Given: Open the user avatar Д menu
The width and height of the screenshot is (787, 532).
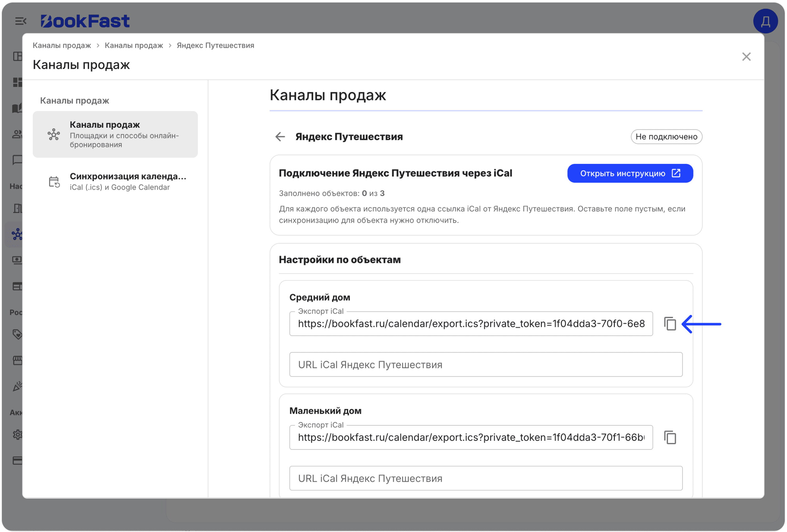Looking at the screenshot, I should 765,21.
